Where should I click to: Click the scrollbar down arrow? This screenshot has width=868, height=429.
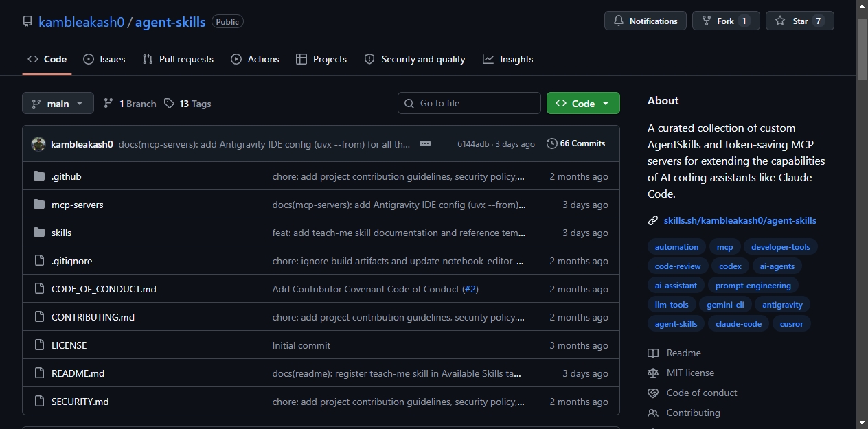point(863,423)
